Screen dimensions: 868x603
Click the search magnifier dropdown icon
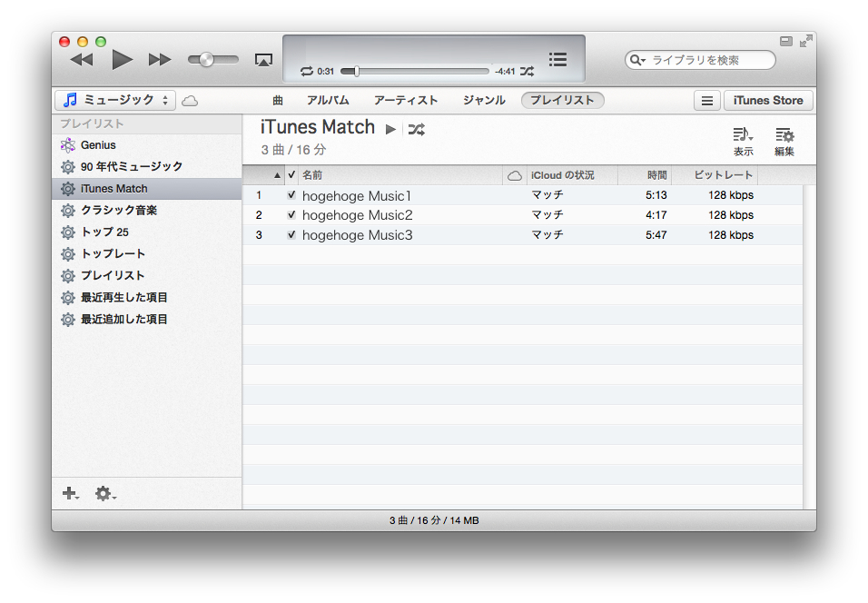coord(637,60)
